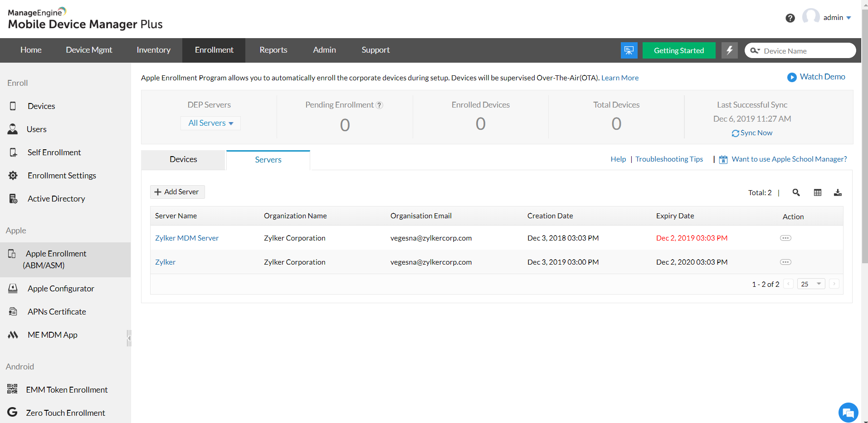Click the Add Server button
868x423 pixels.
click(x=177, y=192)
